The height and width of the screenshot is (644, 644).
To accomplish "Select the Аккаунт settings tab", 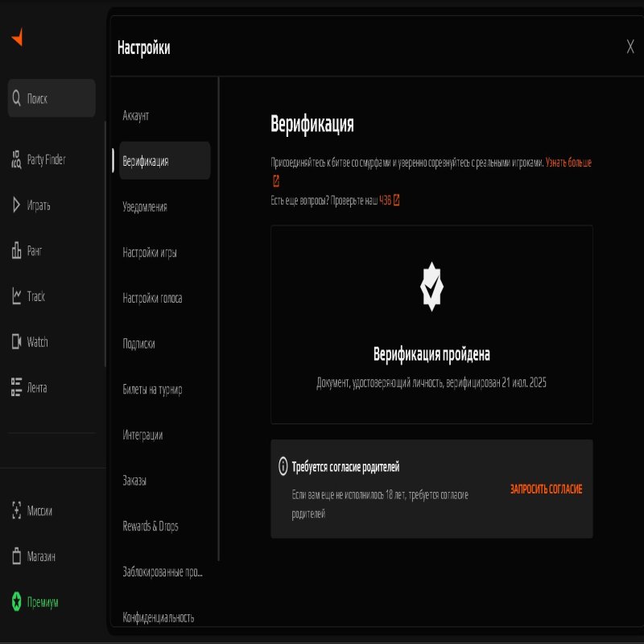I will [x=136, y=116].
